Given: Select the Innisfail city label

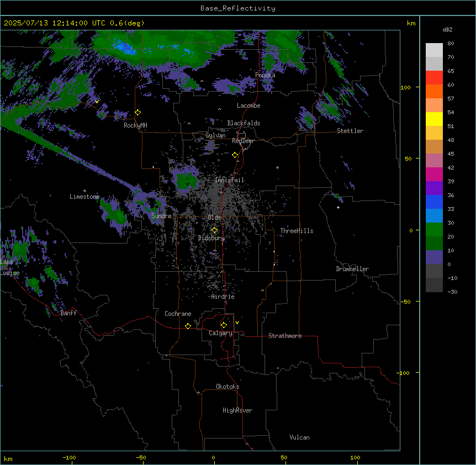Looking at the screenshot, I should [229, 180].
